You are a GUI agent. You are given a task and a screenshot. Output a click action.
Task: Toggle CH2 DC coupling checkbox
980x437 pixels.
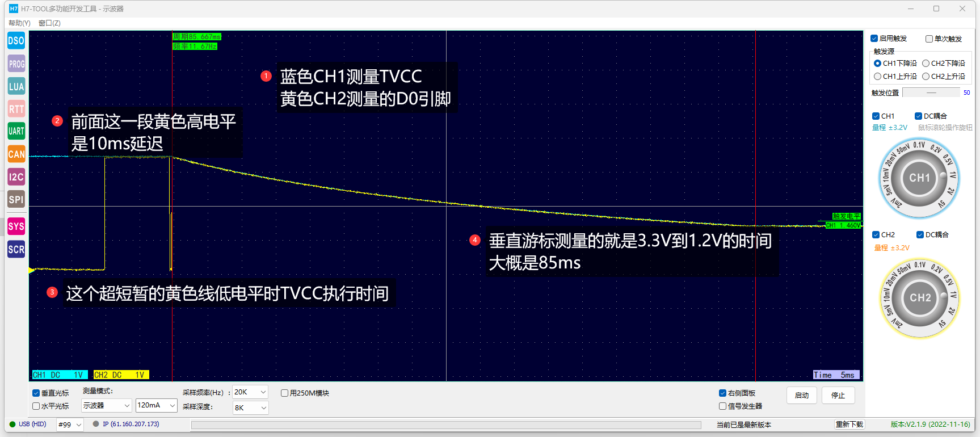pyautogui.click(x=920, y=234)
